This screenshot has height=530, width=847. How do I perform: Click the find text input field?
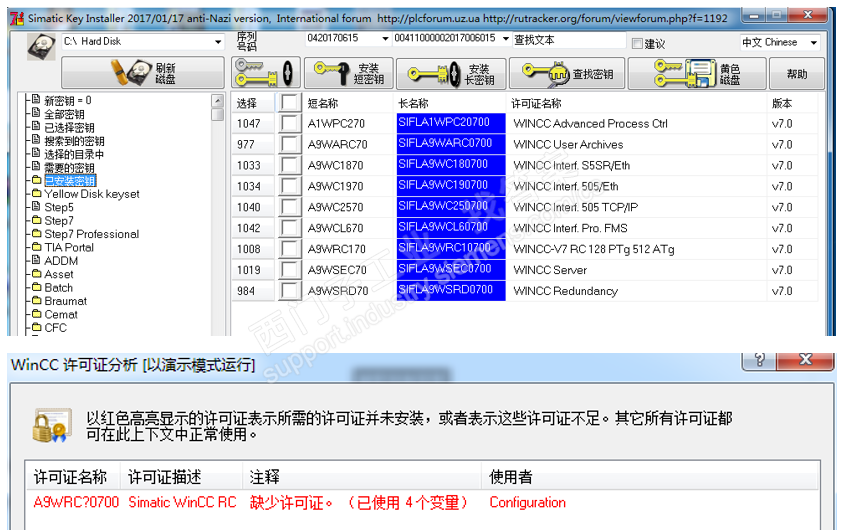click(x=569, y=40)
